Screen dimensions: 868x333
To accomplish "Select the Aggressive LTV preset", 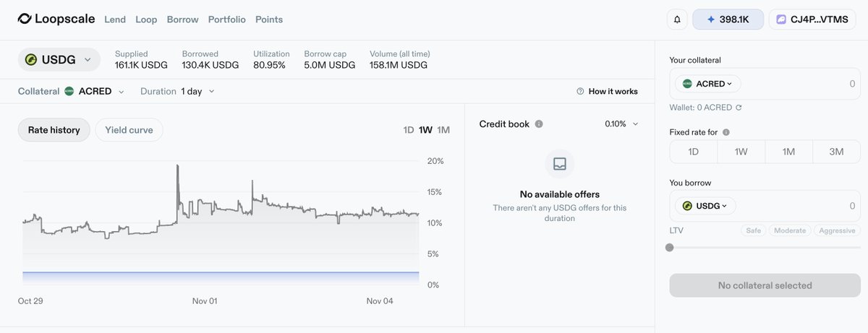I will click(x=837, y=230).
